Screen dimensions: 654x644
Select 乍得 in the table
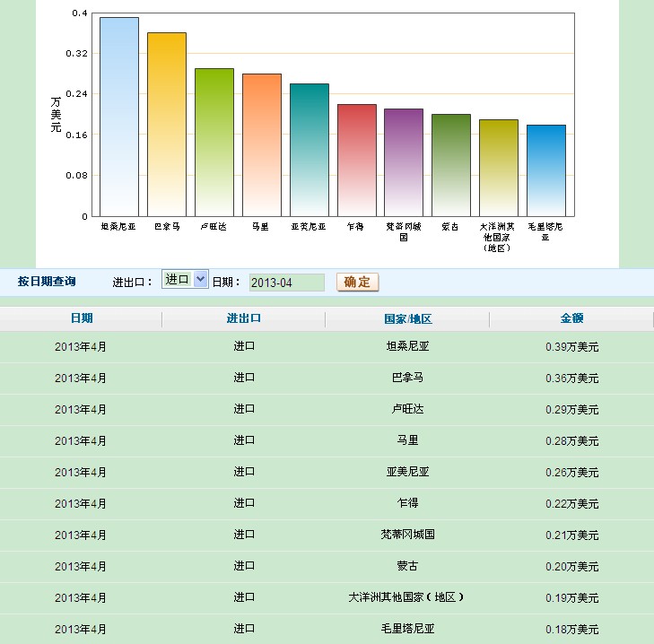pyautogui.click(x=407, y=503)
